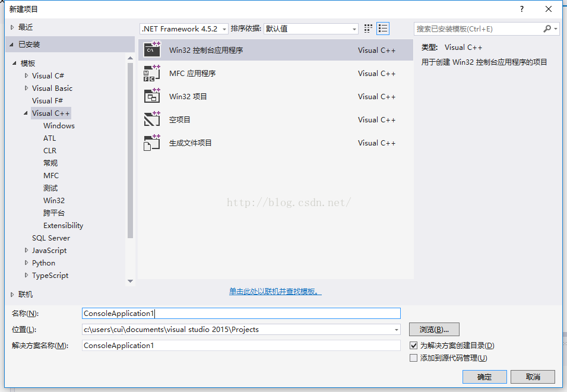Expand the 联机 section
567x392 pixels.
(x=12, y=295)
